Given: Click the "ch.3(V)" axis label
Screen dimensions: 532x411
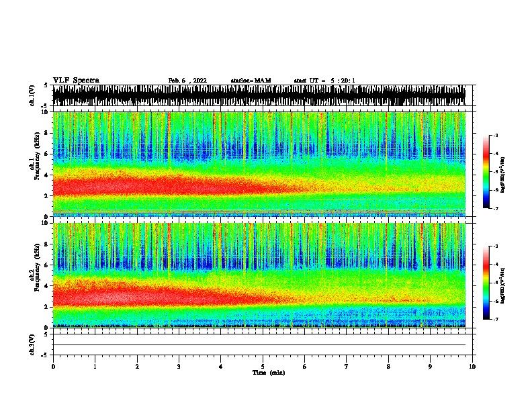Looking at the screenshot, I should click(x=32, y=345).
